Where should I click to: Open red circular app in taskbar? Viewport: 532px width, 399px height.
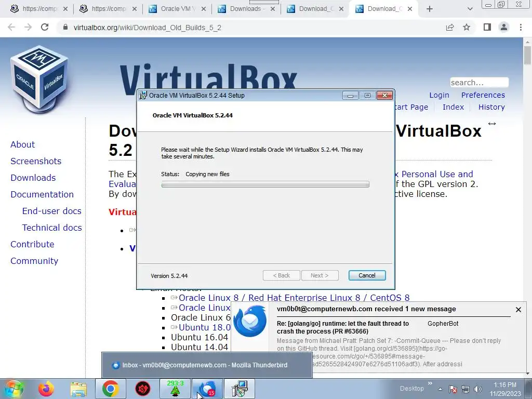[x=143, y=389]
